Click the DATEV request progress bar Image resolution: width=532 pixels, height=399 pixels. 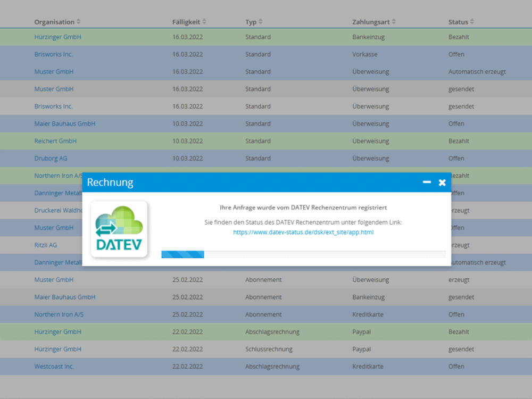coord(303,254)
